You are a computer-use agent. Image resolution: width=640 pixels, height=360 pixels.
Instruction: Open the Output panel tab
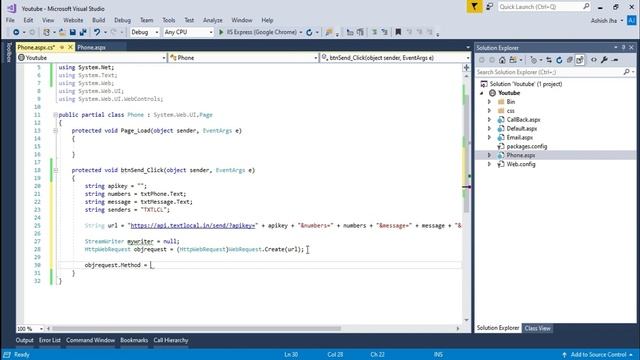point(24,340)
